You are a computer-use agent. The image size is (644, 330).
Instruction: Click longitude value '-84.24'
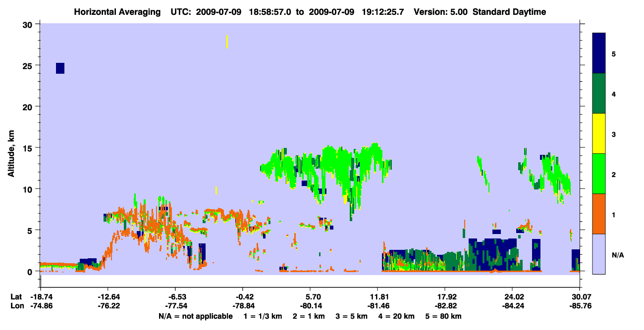click(512, 306)
